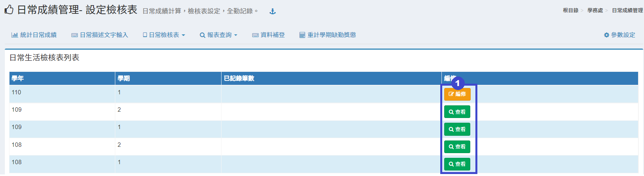The image size is (644, 176).
Task: Click the 學期 column header
Action: pos(124,79)
